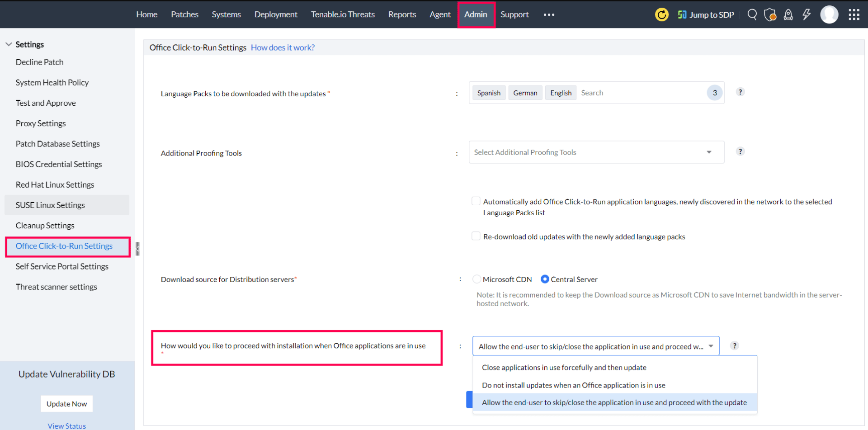Click the lightning bolt quick actions icon

tap(807, 14)
